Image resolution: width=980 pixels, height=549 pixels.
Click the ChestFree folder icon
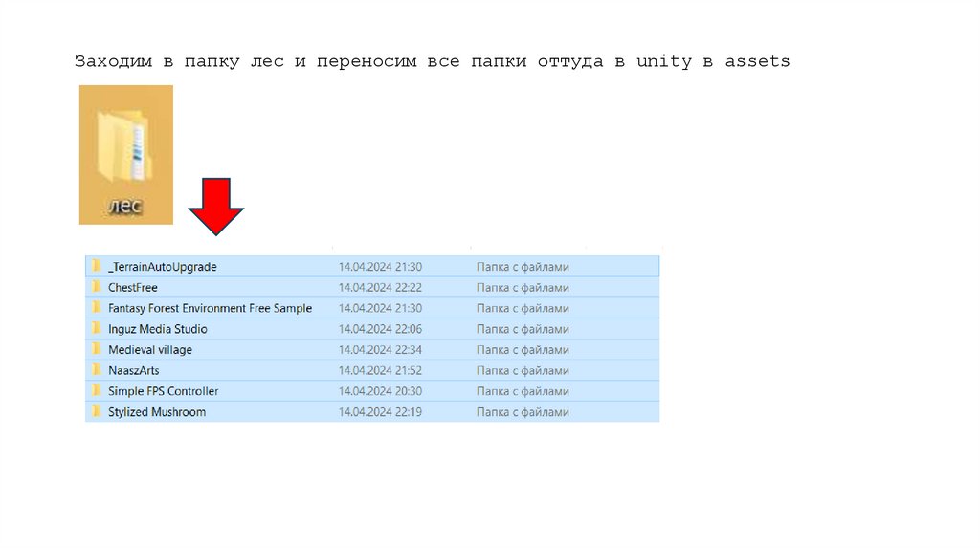coord(97,287)
